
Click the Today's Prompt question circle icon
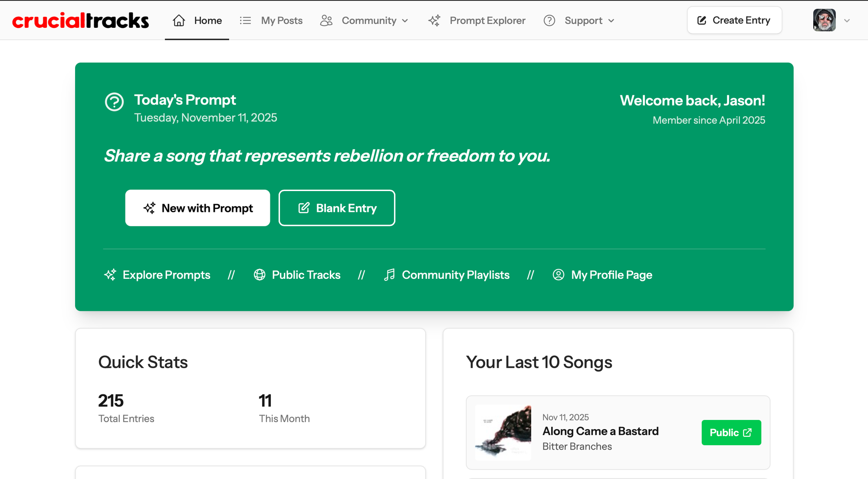pyautogui.click(x=115, y=102)
